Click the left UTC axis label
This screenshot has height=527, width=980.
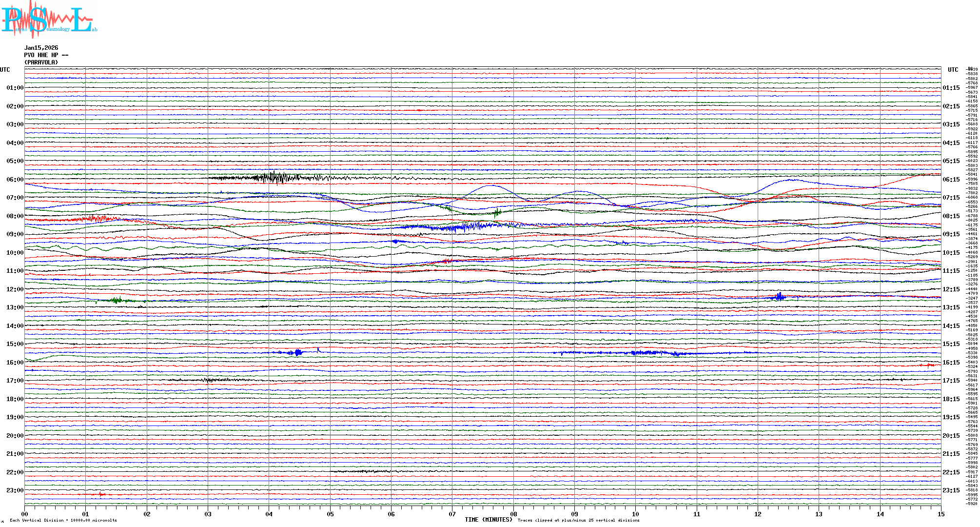[x=5, y=70]
